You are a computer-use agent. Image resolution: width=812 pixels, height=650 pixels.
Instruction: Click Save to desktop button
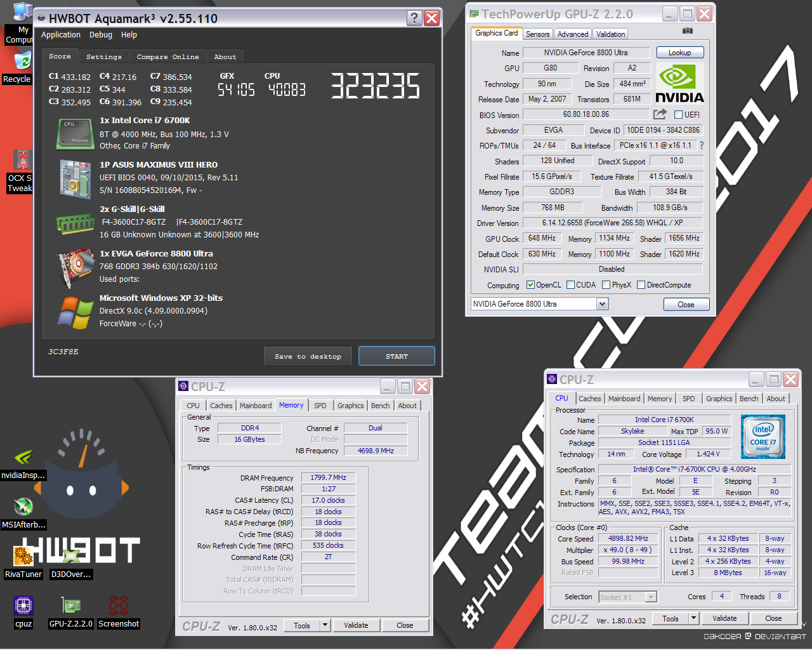pyautogui.click(x=308, y=356)
